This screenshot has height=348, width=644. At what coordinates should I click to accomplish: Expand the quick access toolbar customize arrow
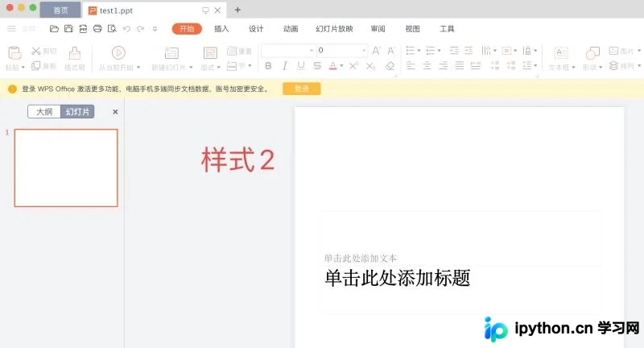tap(155, 29)
